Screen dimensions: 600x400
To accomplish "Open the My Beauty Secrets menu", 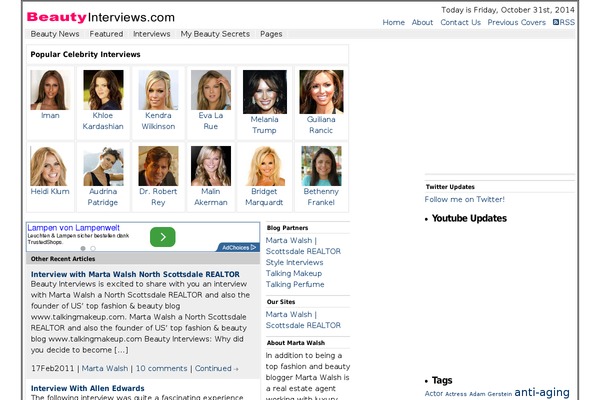I will (215, 34).
